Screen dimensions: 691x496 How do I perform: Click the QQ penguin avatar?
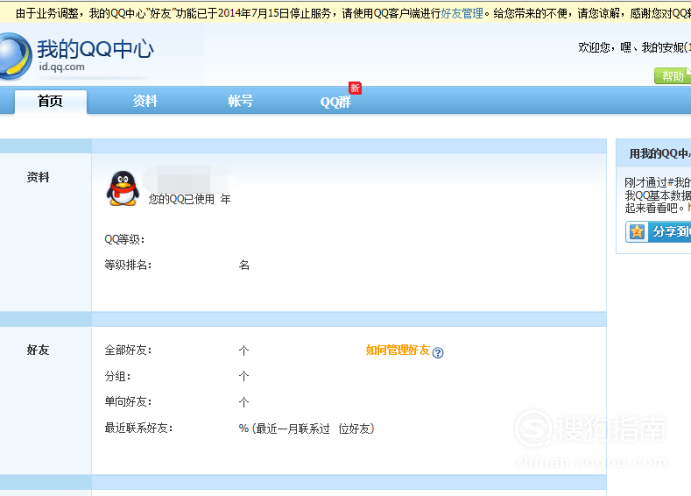click(x=123, y=188)
